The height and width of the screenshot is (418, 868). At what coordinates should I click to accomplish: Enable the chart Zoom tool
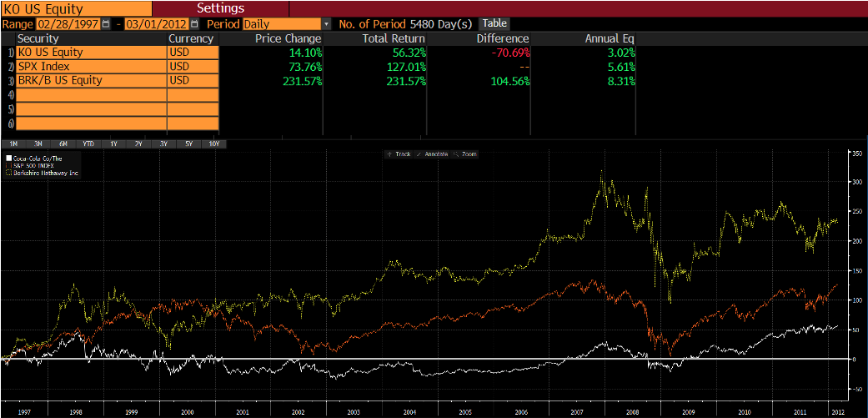coord(465,154)
